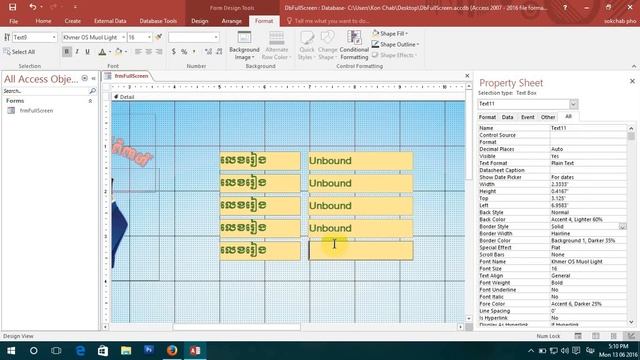The height and width of the screenshot is (360, 640).
Task: Toggle Bold formatting button
Action: pyautogui.click(x=67, y=52)
